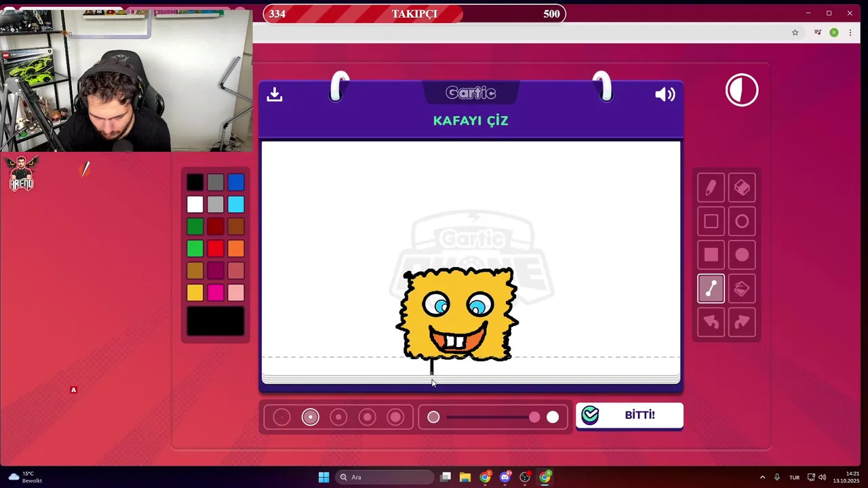This screenshot has width=868, height=488.
Task: Open the current color picker box
Action: pos(216,321)
